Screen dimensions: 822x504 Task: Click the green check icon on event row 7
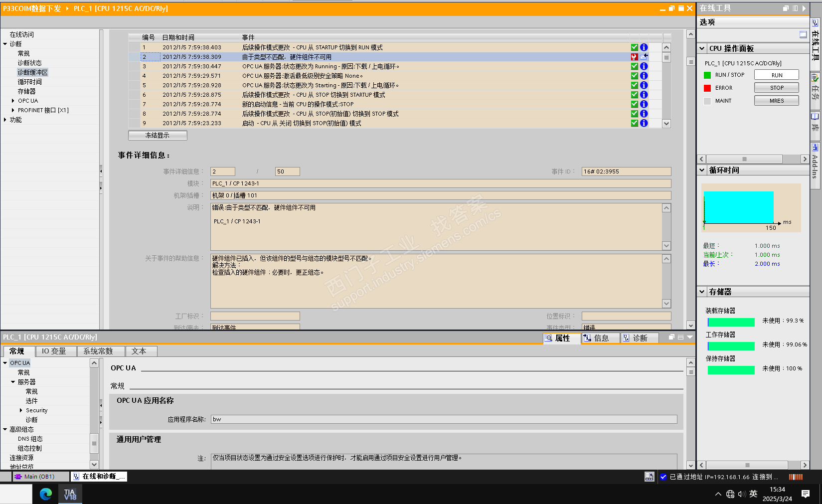click(635, 104)
